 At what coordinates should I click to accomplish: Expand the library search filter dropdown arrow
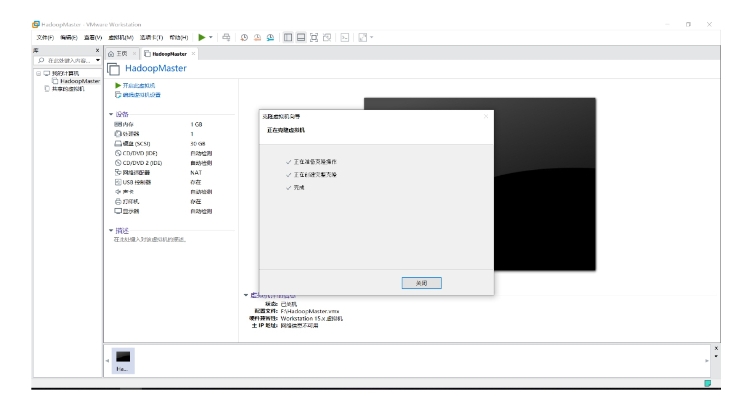click(98, 61)
